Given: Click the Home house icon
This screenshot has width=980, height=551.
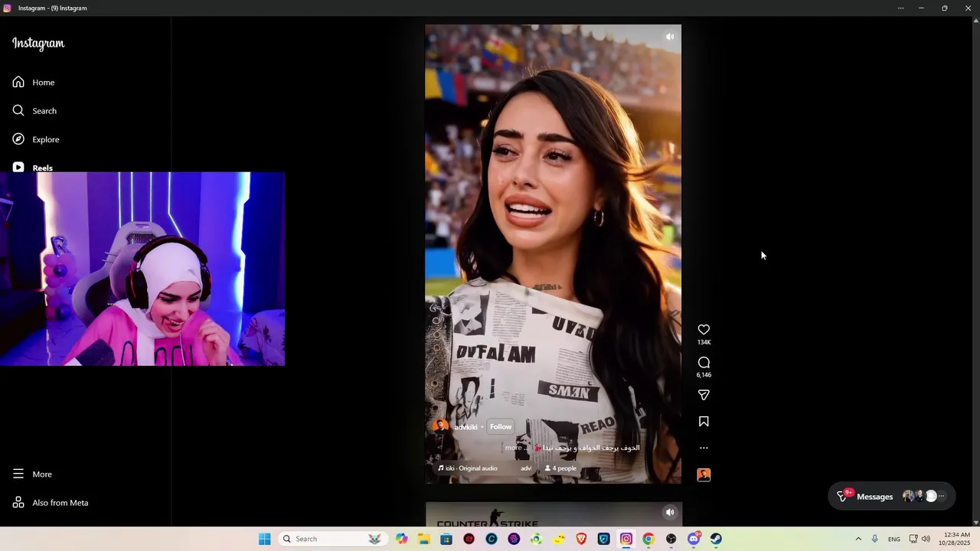Looking at the screenshot, I should [x=18, y=82].
